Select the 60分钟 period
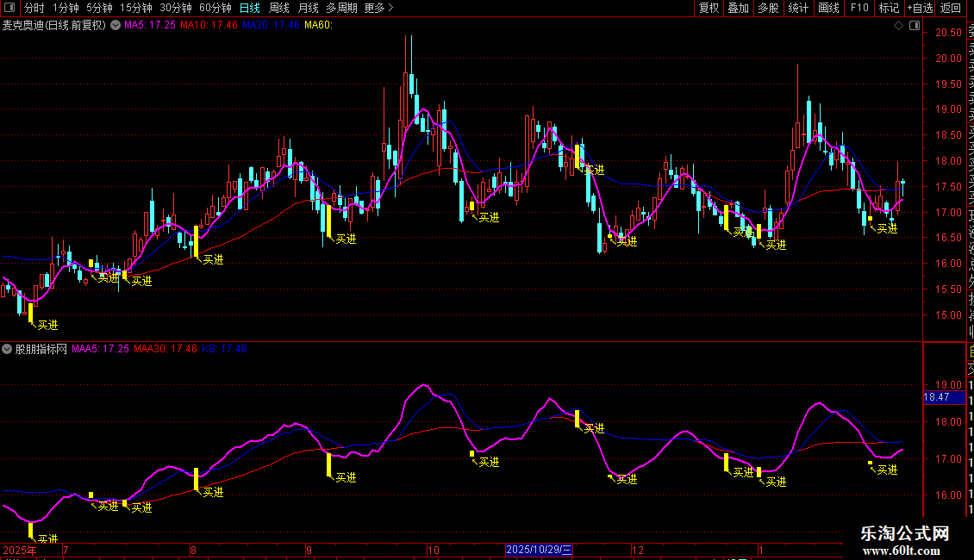Screen dimensions: 974x560 click(215, 8)
